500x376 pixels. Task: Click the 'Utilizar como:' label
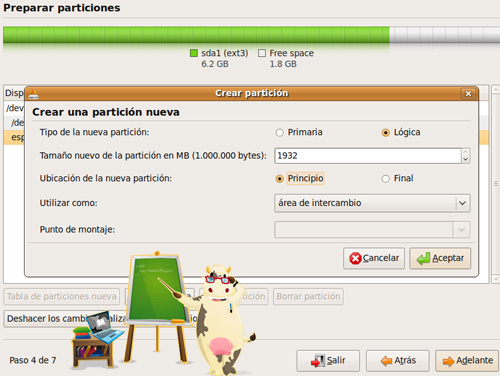pyautogui.click(x=69, y=203)
